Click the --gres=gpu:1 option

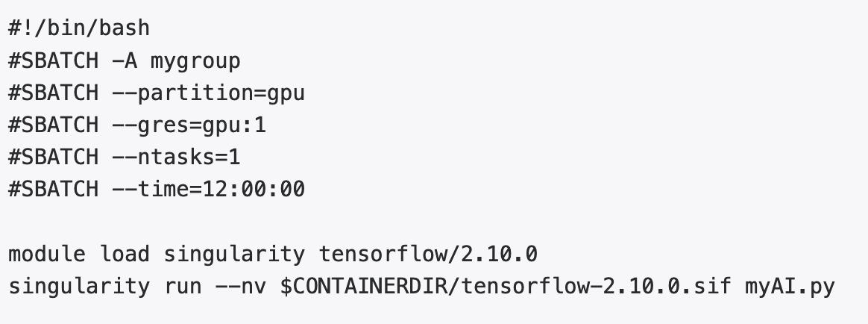pyautogui.click(x=189, y=125)
